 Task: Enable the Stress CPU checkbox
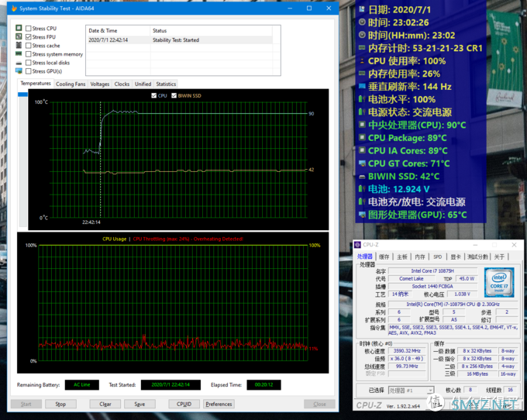[29, 29]
